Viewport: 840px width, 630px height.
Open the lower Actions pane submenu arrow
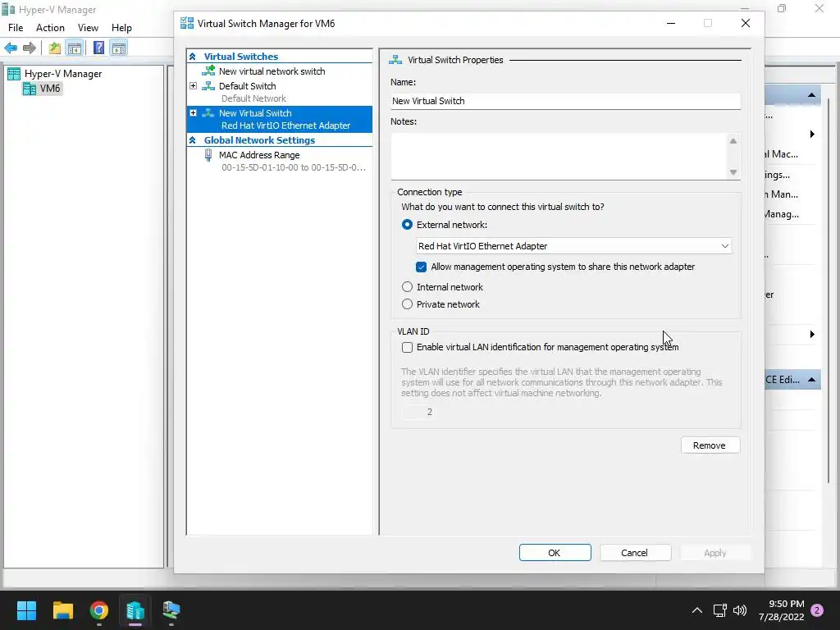click(x=812, y=335)
